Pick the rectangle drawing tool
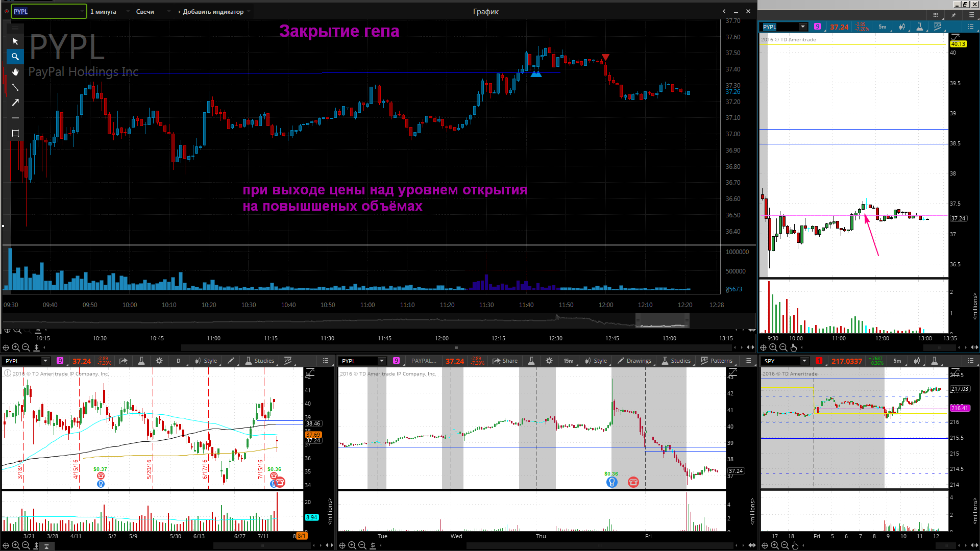This screenshot has height=551, width=980. 15,133
